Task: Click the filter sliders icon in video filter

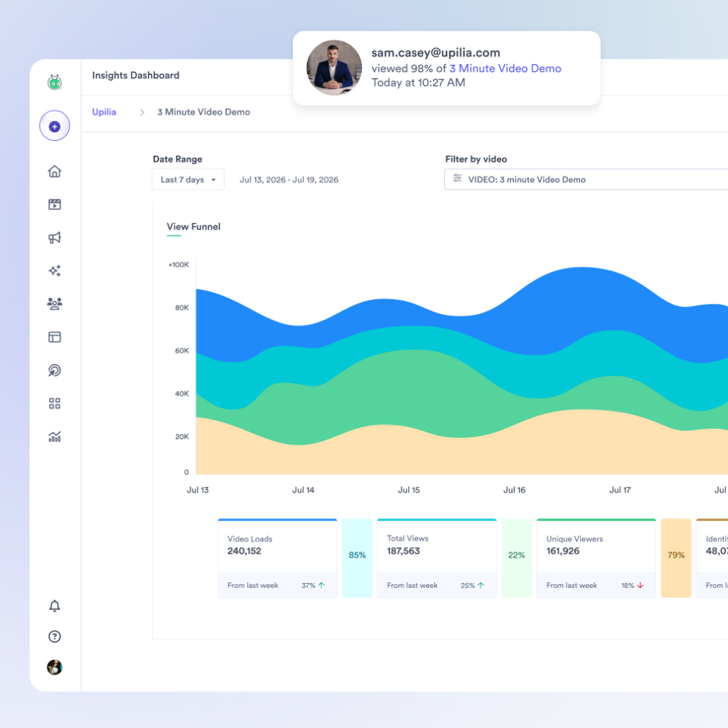Action: 457,178
